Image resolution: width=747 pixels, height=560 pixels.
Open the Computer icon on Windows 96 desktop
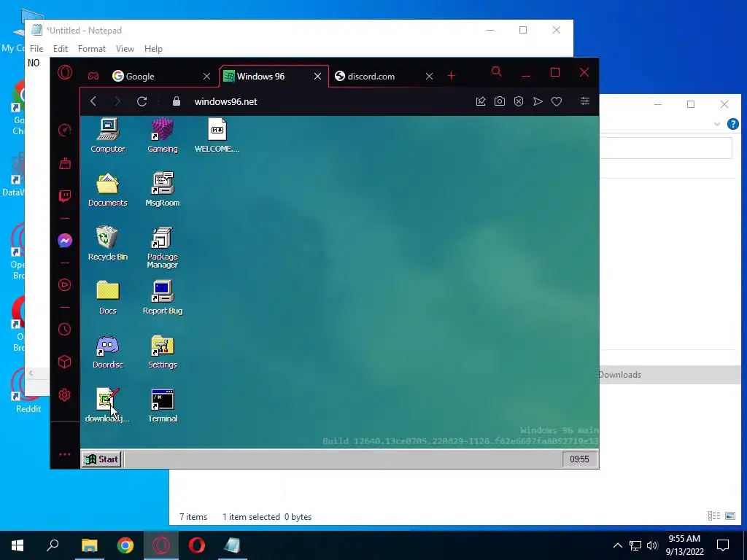point(108,135)
